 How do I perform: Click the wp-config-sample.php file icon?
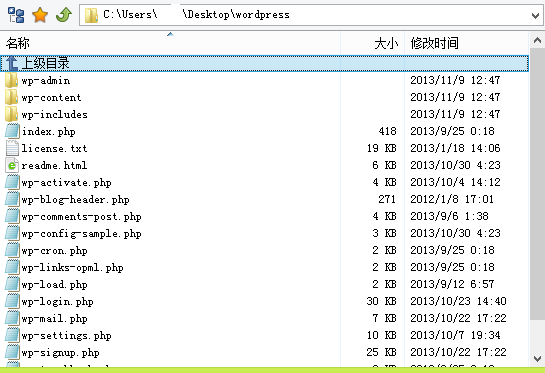click(x=12, y=234)
